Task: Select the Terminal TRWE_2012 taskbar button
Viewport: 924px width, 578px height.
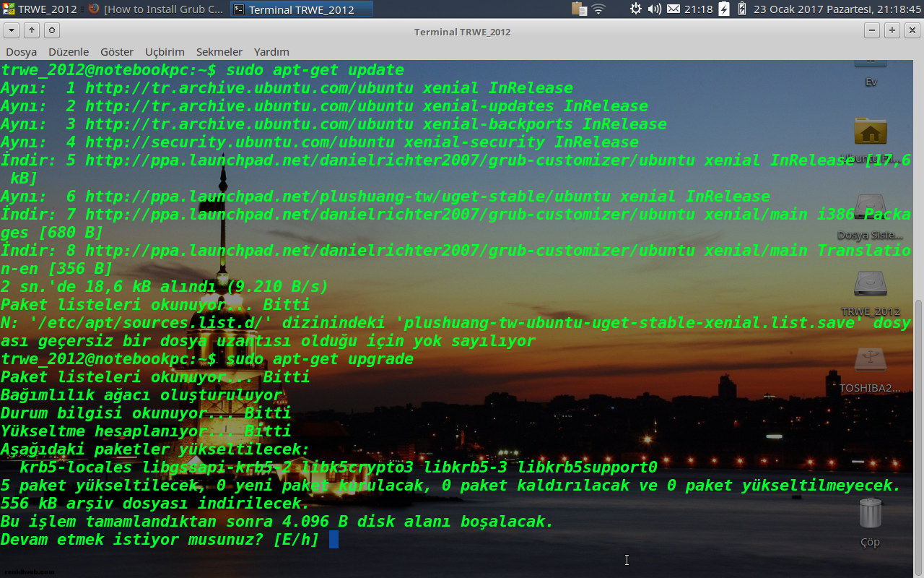Action: pos(302,9)
